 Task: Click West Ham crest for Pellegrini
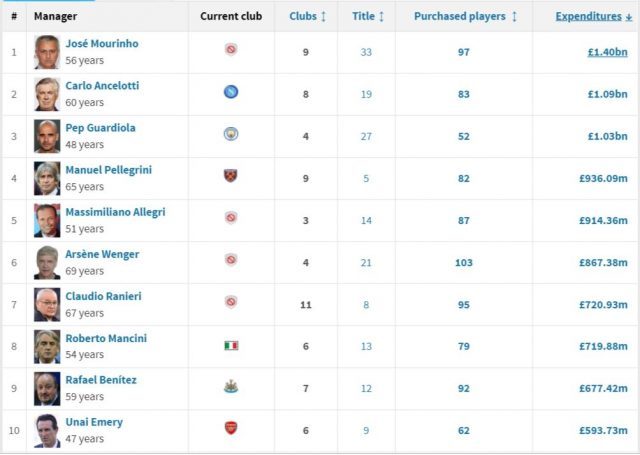(231, 176)
